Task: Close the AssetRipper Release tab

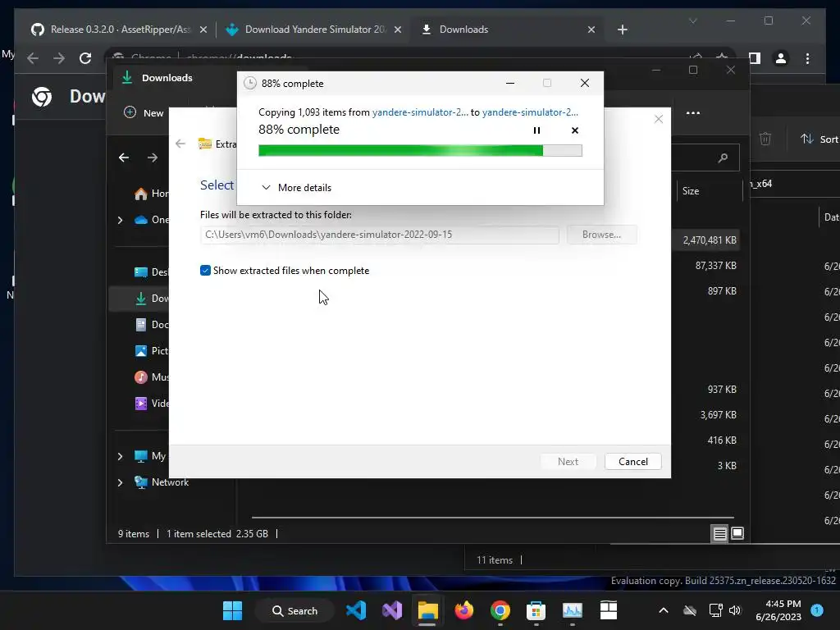Action: [203, 30]
